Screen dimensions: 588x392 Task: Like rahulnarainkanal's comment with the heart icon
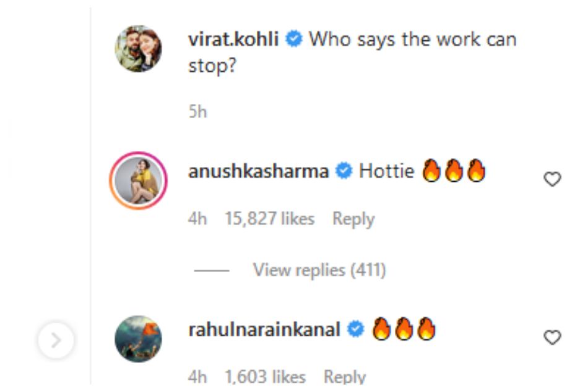click(x=552, y=337)
